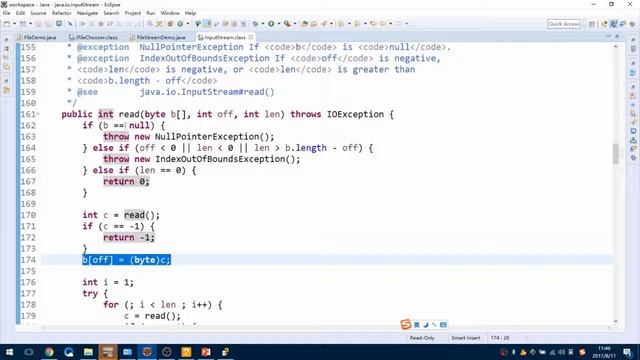640x360 pixels.
Task: Open the Edit menu
Action: coord(20,13)
